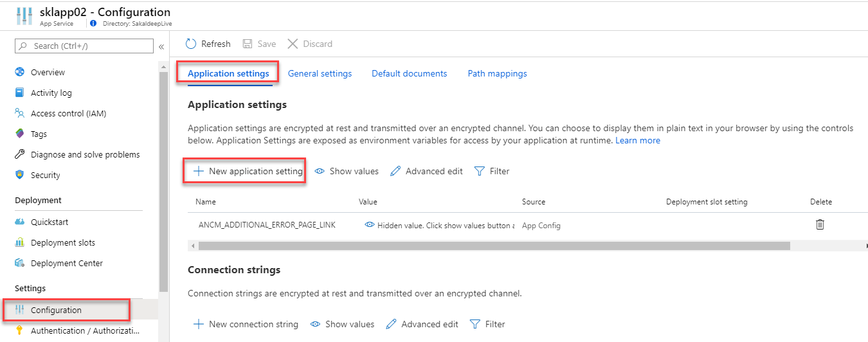
Task: Click the Overview globe icon
Action: 20,72
